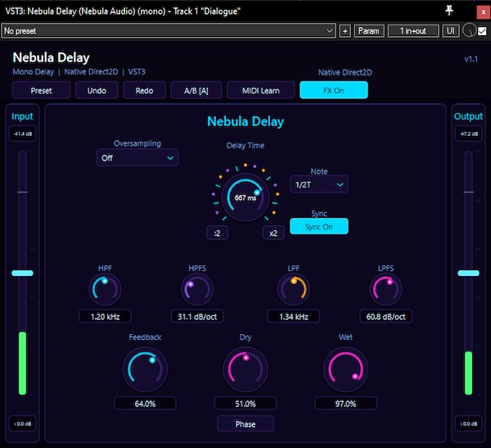Click the Input fader handle
The width and height of the screenshot is (491, 448).
coord(22,273)
